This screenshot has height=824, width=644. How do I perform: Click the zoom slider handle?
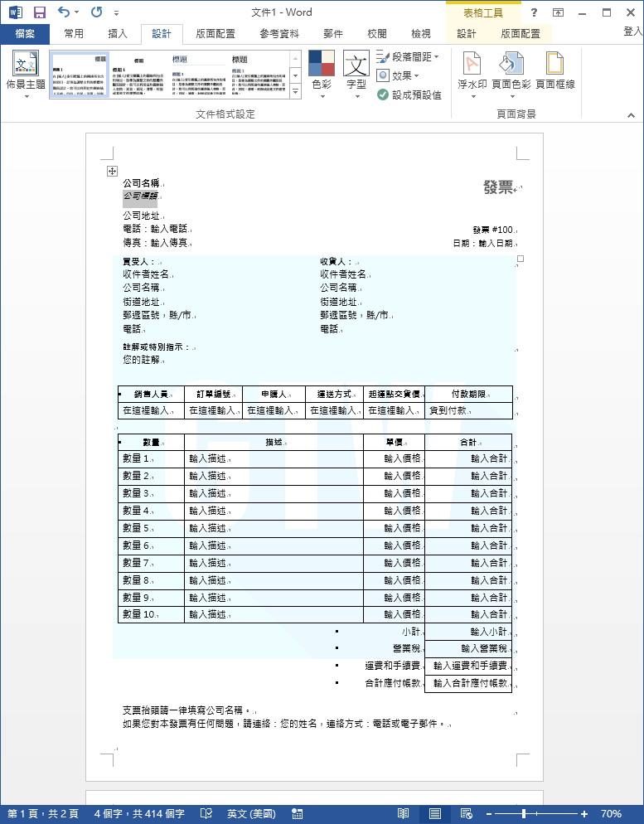[x=524, y=814]
